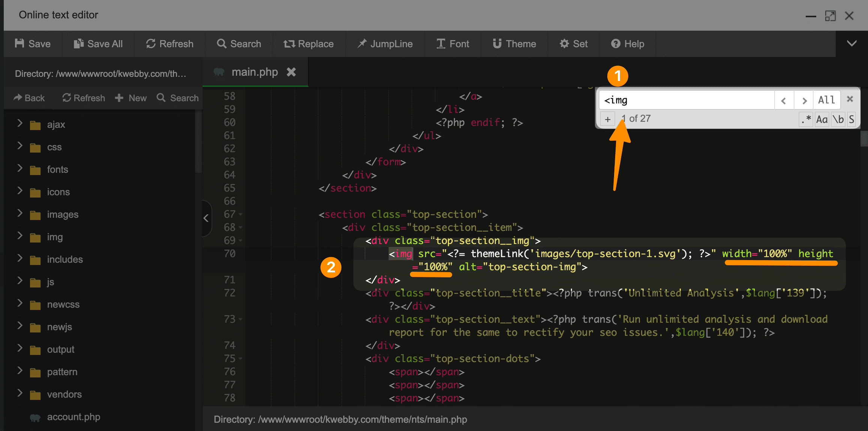Click the JumpLine icon in toolbar

tap(385, 44)
